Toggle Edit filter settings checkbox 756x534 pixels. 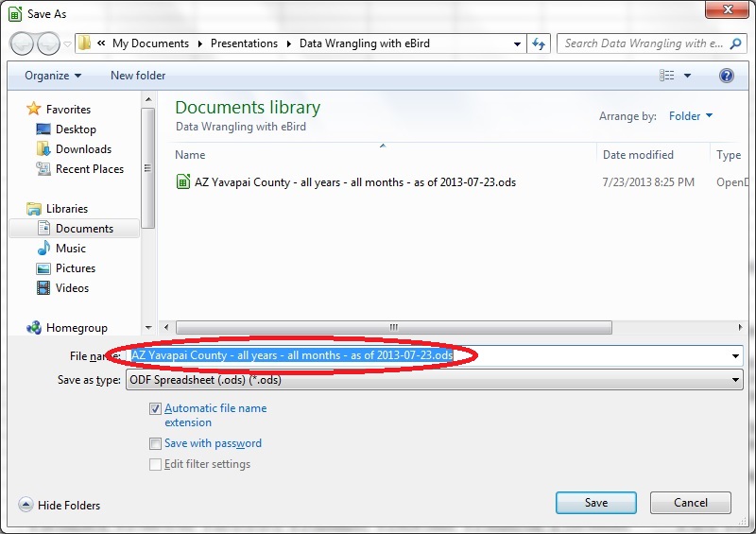pos(155,464)
